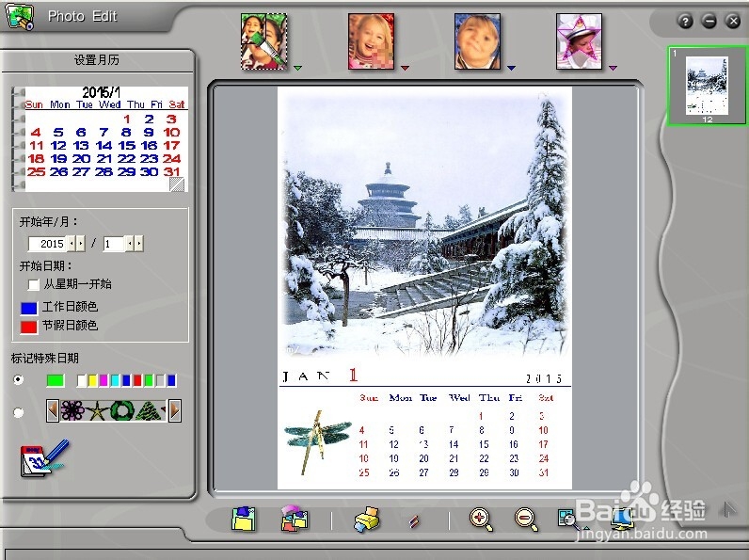Click the monitor full-screen preview icon
The height and width of the screenshot is (560, 749).
tap(621, 520)
